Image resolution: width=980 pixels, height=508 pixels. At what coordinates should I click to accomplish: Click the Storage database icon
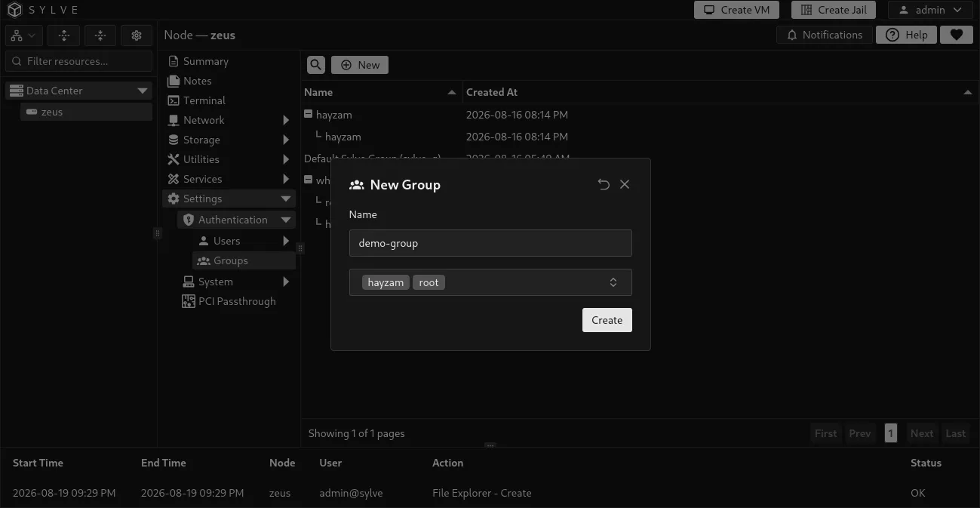click(x=174, y=140)
